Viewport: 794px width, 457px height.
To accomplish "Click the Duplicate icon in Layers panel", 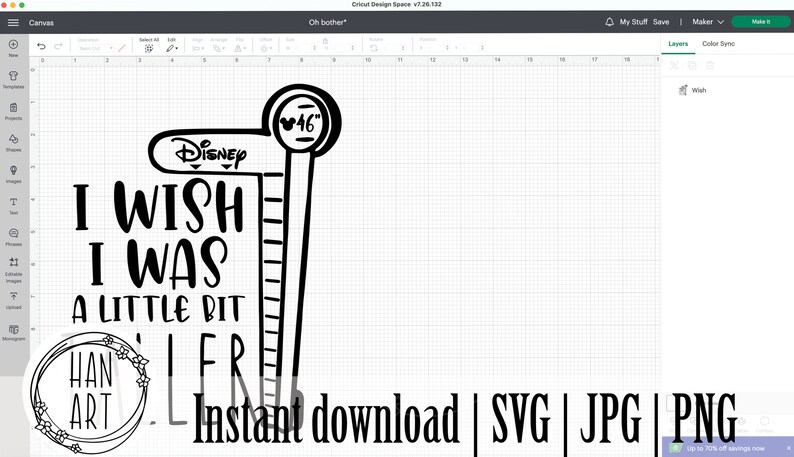I will [692, 65].
